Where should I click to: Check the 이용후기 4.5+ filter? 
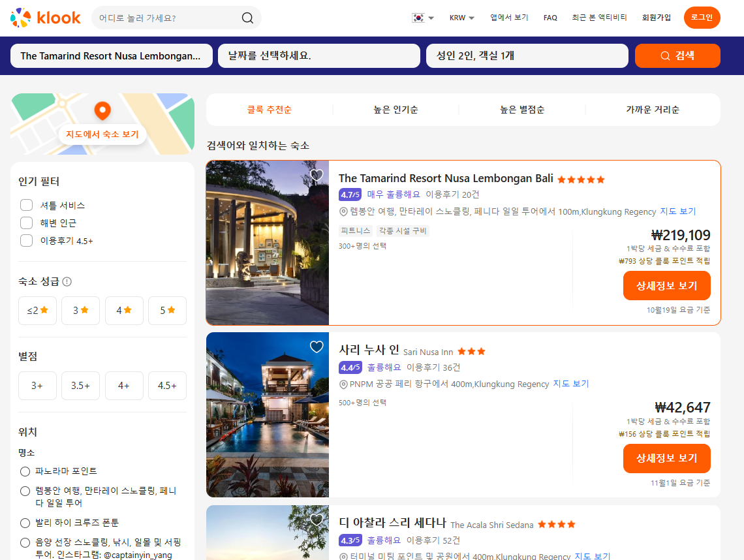pos(27,241)
